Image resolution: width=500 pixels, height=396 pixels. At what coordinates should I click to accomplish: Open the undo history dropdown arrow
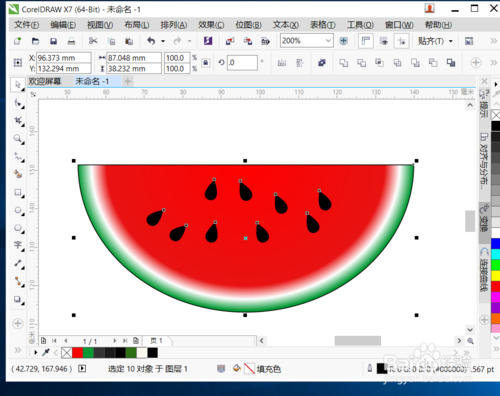coord(163,41)
